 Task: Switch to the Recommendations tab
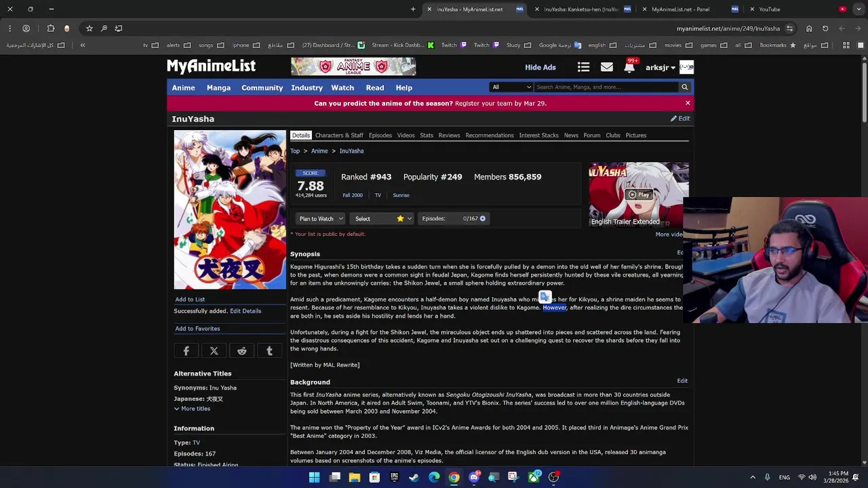pos(490,135)
